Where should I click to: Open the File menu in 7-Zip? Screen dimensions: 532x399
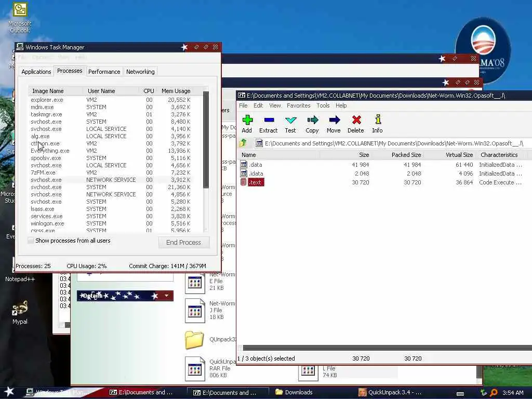point(243,105)
